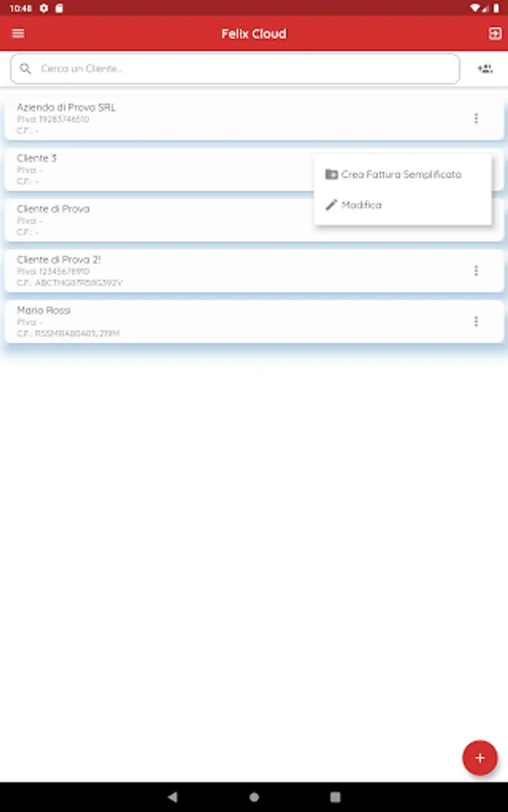Click the add client people icon

[485, 69]
